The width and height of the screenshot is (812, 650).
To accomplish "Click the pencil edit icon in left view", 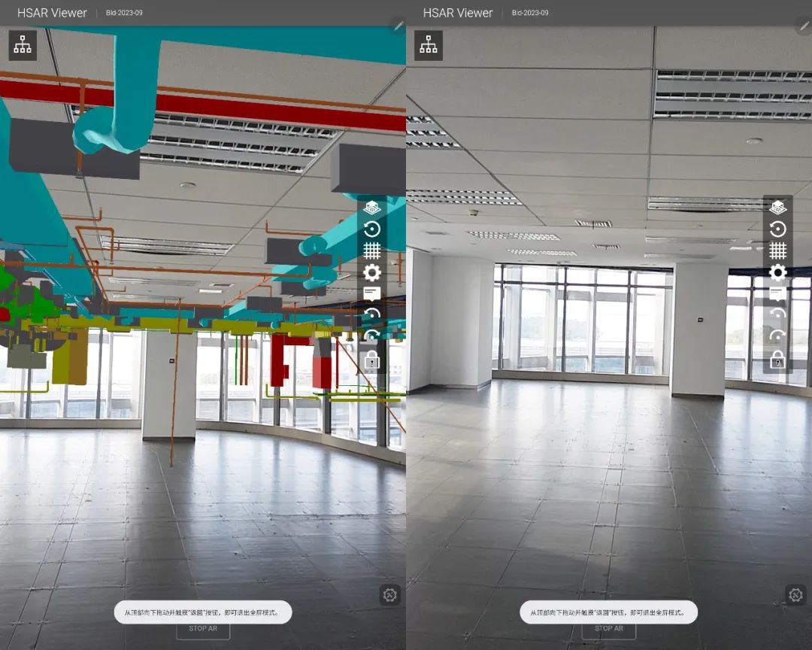I will tap(398, 26).
